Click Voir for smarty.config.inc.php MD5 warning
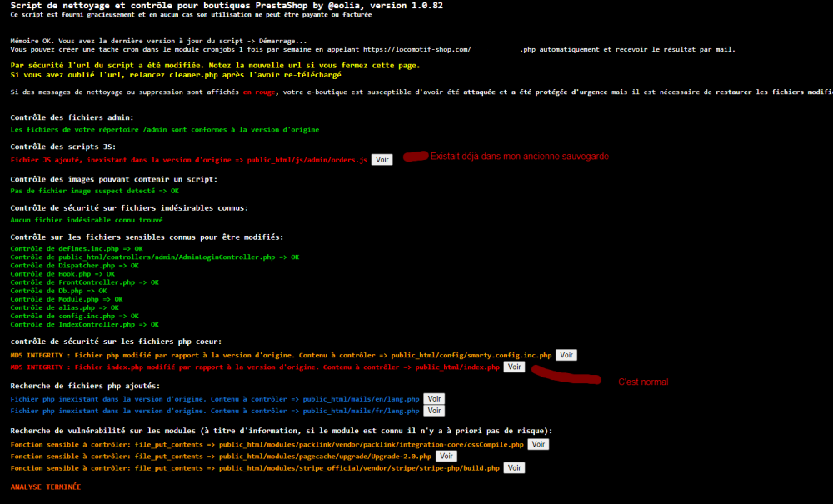Screen dimensions: 833x504 coord(566,354)
